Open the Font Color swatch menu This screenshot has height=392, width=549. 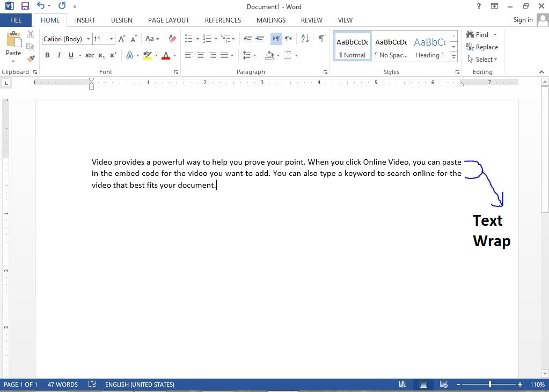[x=173, y=55]
